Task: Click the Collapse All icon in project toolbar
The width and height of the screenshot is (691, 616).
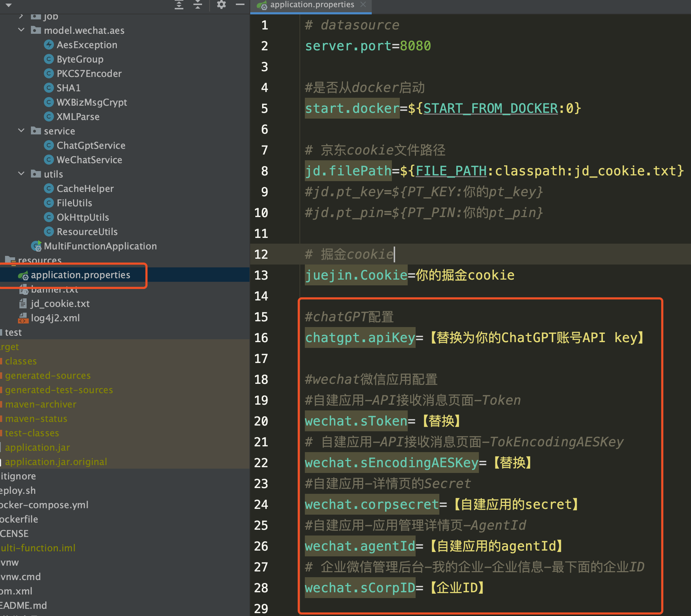Action: [198, 5]
